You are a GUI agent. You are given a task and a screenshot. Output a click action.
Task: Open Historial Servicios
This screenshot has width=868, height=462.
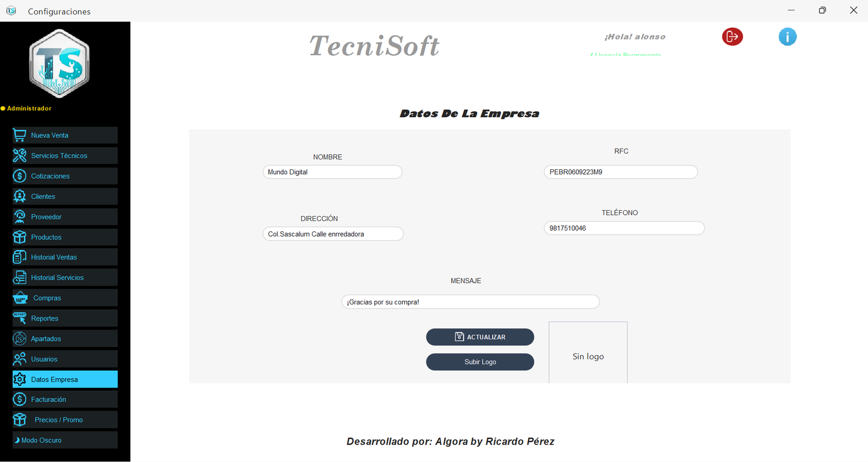click(65, 277)
